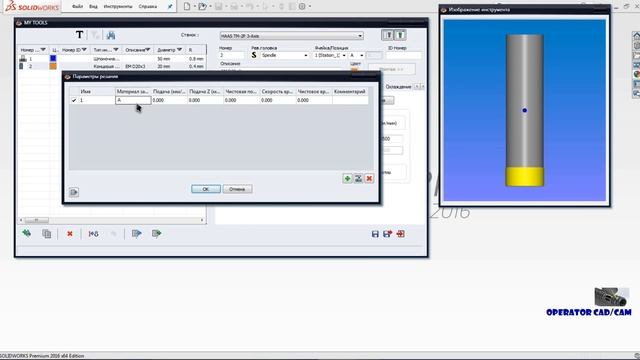Filter the Номер column dropdown arrow

tap(43, 50)
